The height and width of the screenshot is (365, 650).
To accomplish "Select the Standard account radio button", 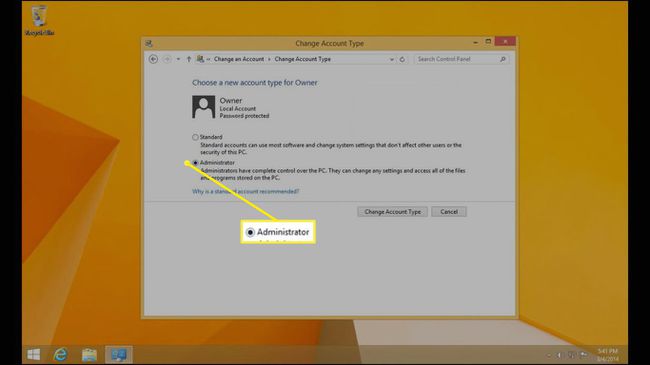I will (x=195, y=137).
